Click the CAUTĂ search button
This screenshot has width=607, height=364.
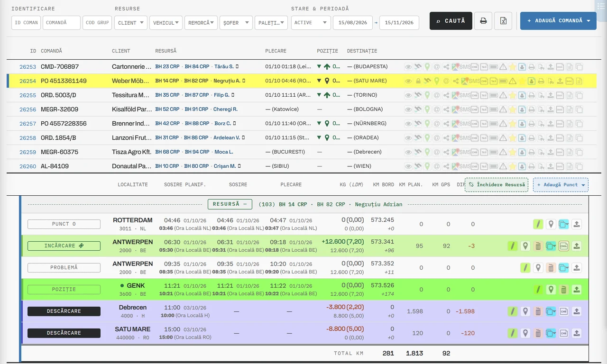(451, 21)
